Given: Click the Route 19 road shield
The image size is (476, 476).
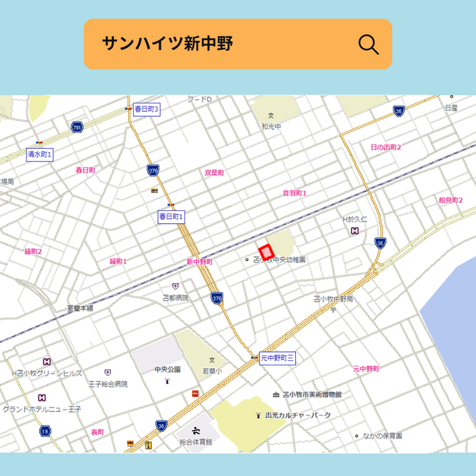Looking at the screenshot, I should click(x=45, y=431).
